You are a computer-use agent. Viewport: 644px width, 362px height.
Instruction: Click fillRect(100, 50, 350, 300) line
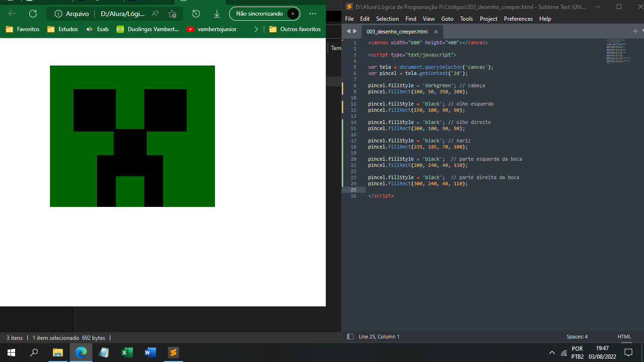click(x=418, y=91)
